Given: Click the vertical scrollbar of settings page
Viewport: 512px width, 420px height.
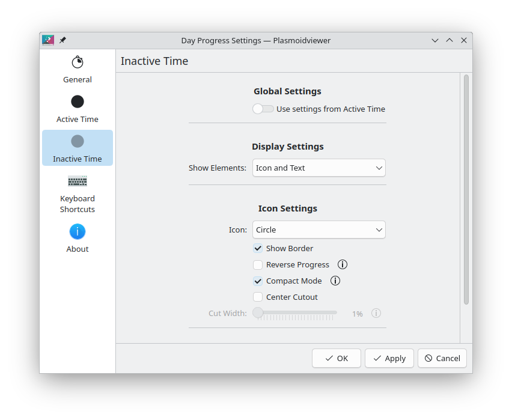Looking at the screenshot, I should (466, 189).
